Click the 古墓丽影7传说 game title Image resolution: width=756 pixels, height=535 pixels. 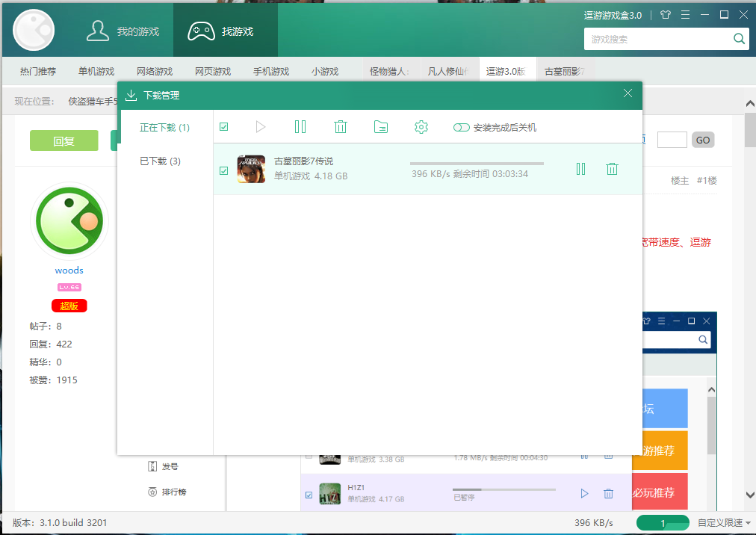click(x=304, y=161)
